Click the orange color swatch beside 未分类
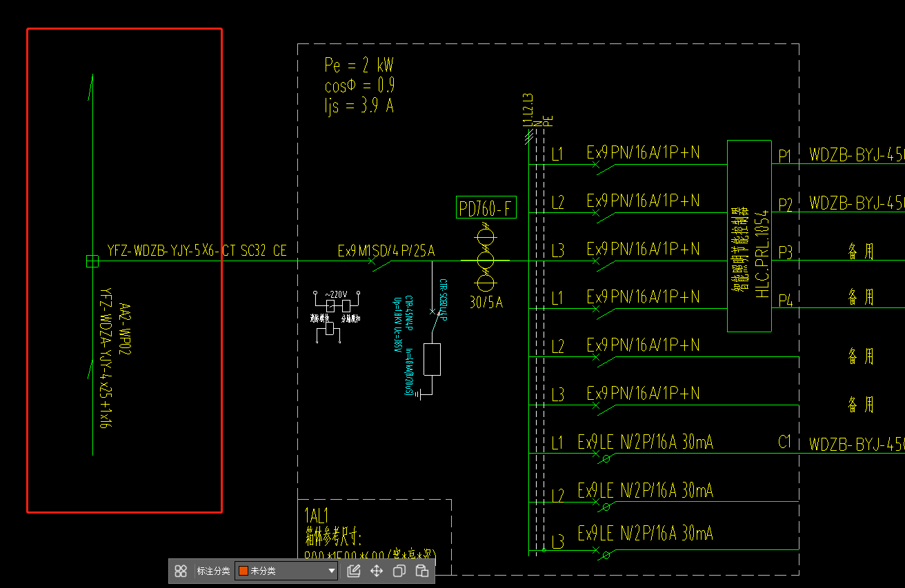Viewport: 905px width, 588px height. click(243, 571)
